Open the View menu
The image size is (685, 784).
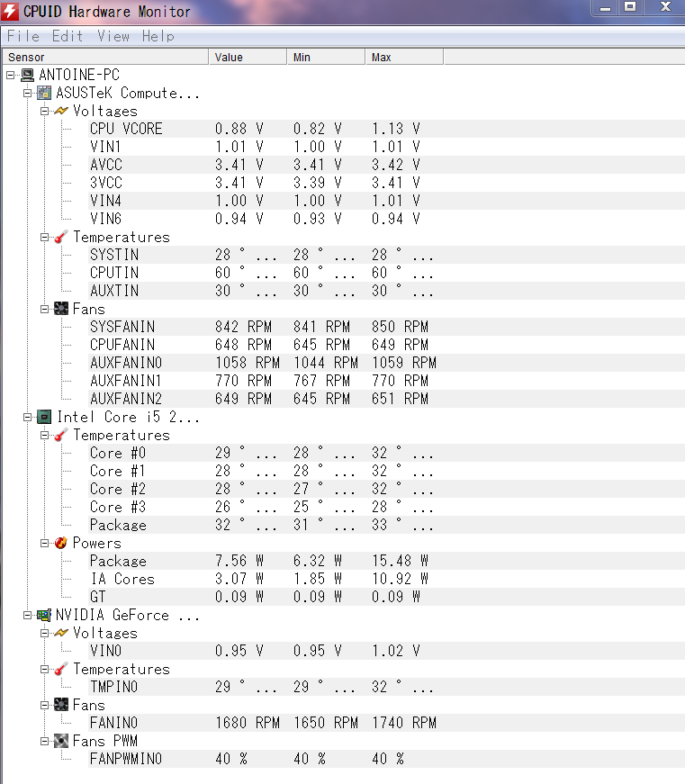(x=113, y=36)
